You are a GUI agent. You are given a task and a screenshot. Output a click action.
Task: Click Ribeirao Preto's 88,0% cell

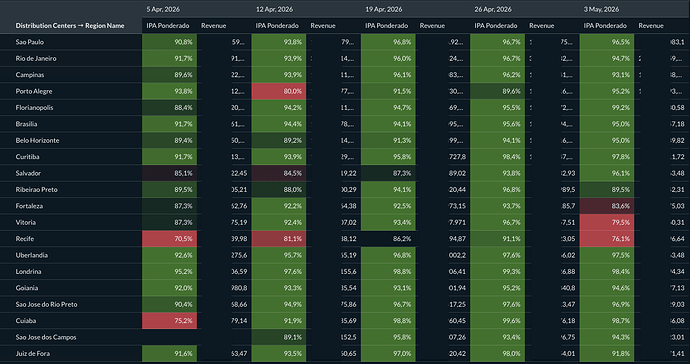279,190
